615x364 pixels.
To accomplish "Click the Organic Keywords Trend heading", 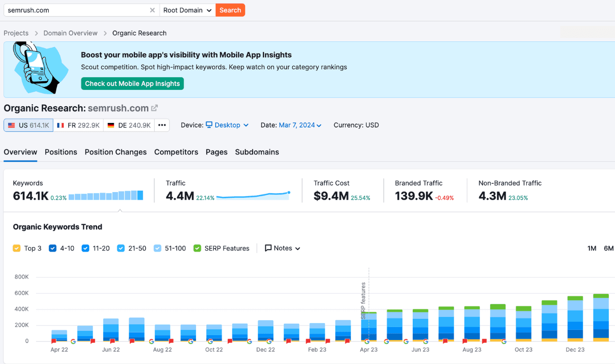I will (58, 227).
